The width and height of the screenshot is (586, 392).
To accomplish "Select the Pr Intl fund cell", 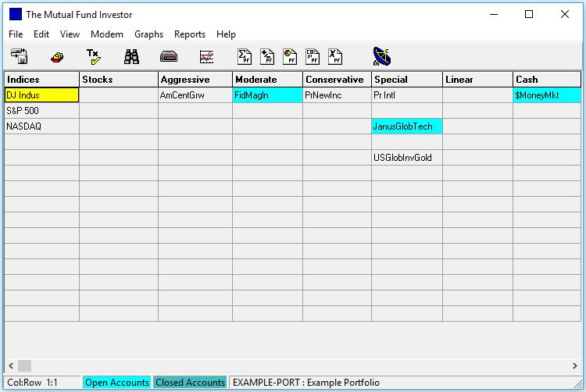I will [x=407, y=95].
